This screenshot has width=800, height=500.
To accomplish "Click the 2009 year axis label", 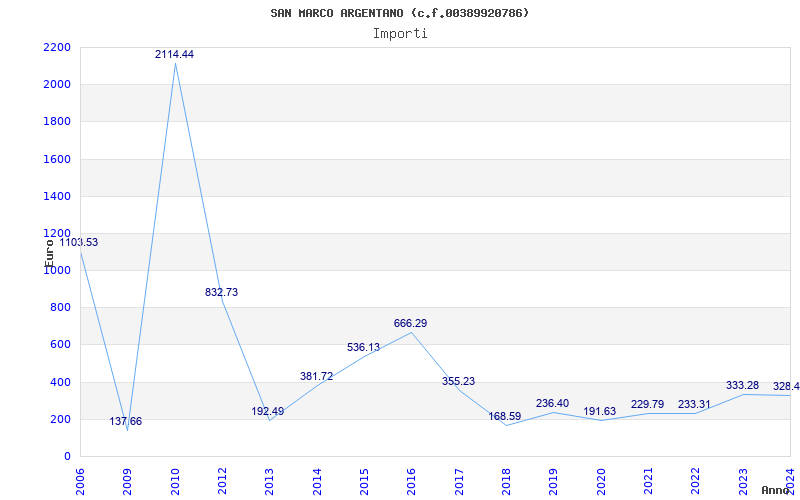I will 127,482.
